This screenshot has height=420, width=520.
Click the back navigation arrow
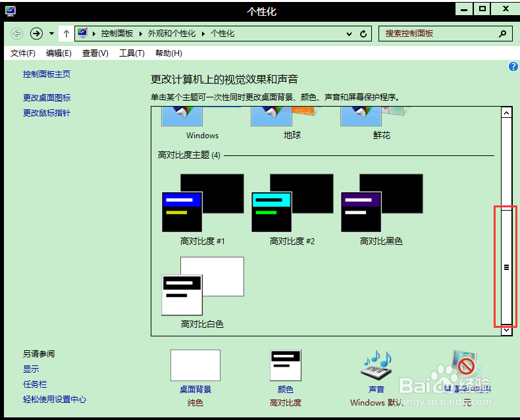point(16,34)
